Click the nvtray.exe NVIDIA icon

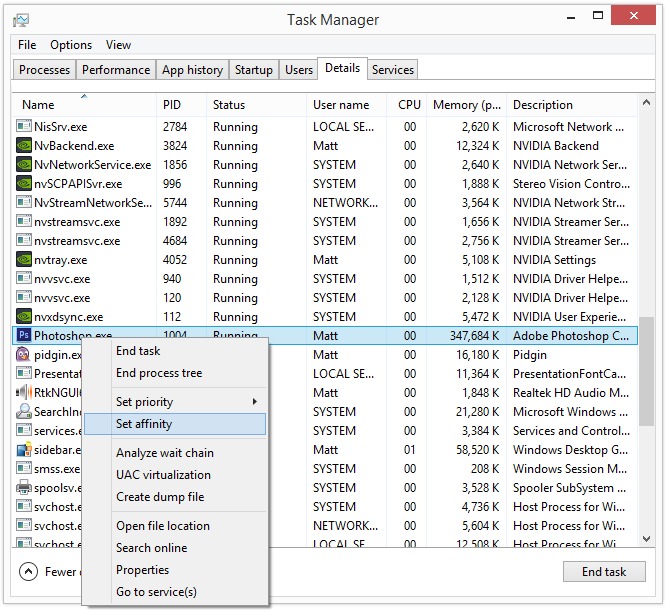point(25,260)
